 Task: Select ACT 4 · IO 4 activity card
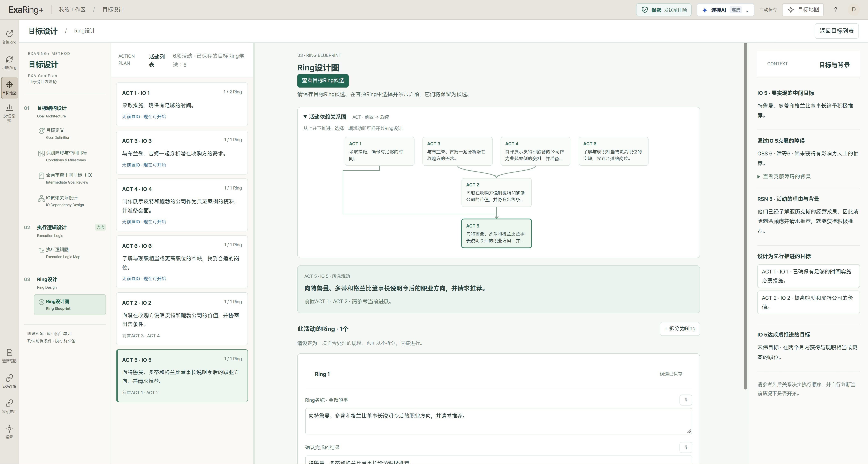pos(182,205)
